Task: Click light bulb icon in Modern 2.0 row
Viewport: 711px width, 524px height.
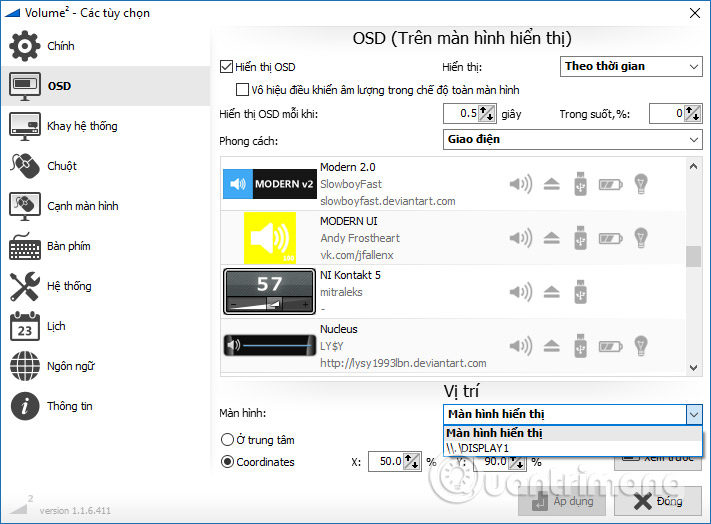Action: (641, 184)
